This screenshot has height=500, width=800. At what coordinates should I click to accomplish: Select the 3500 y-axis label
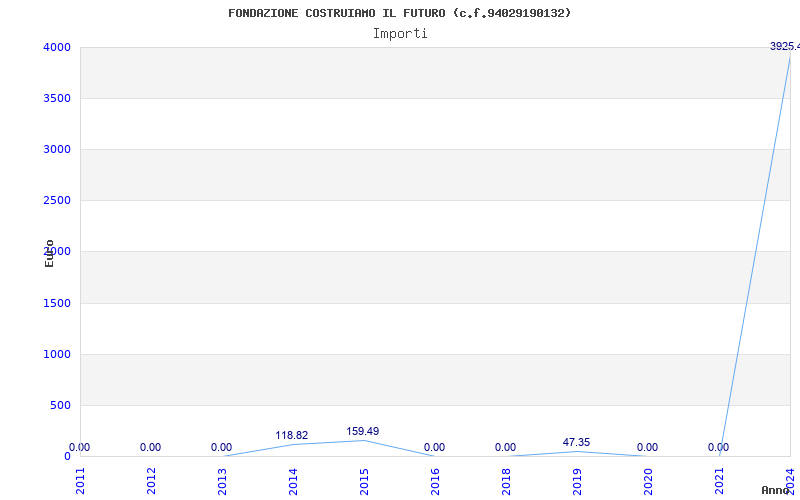click(x=57, y=98)
